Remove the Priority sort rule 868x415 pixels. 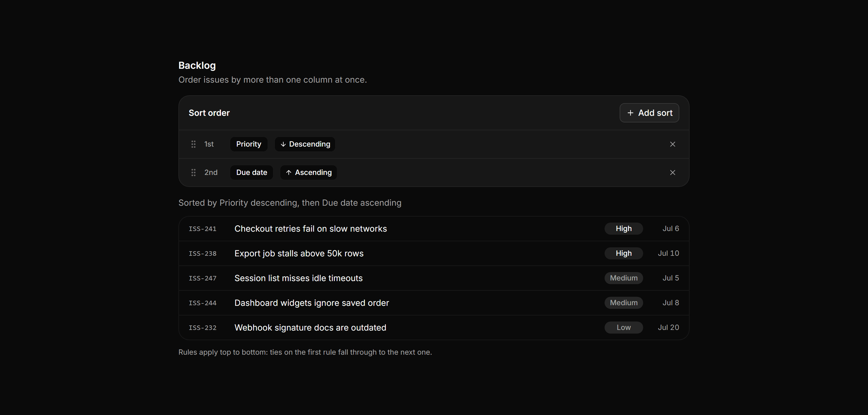pos(672,144)
